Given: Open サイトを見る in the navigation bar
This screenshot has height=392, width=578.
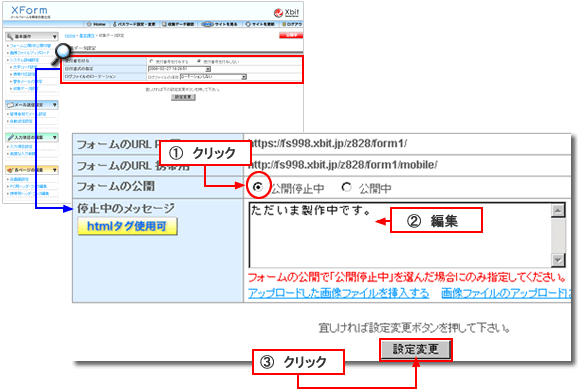Looking at the screenshot, I should coord(220,24).
